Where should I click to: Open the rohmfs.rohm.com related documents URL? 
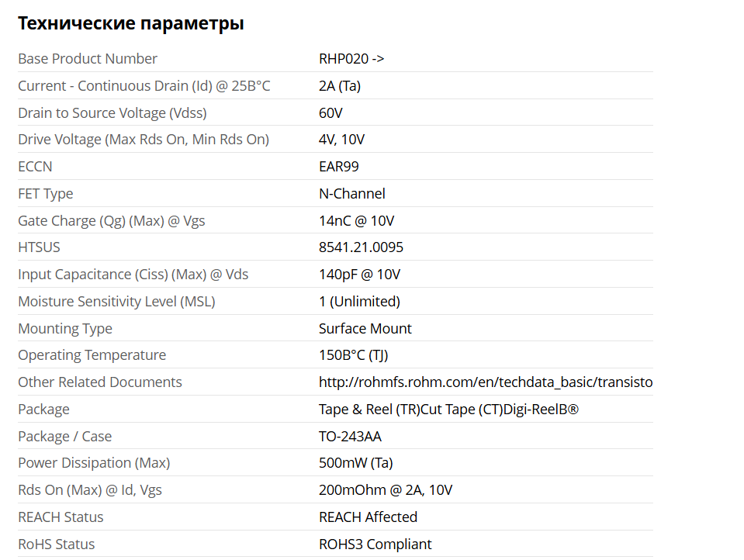click(x=485, y=382)
